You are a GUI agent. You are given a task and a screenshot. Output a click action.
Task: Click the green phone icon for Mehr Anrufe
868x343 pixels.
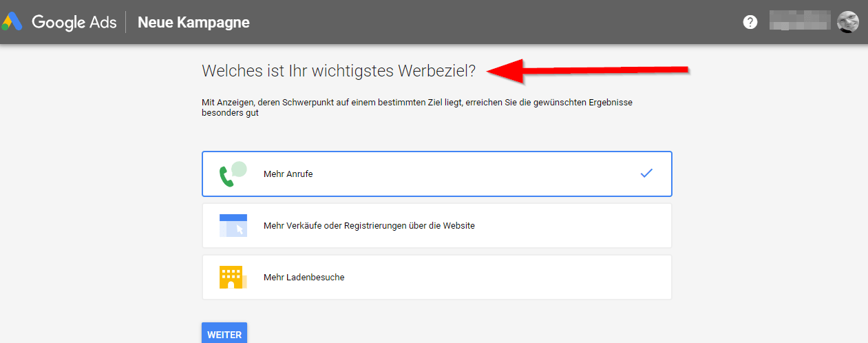tap(233, 174)
